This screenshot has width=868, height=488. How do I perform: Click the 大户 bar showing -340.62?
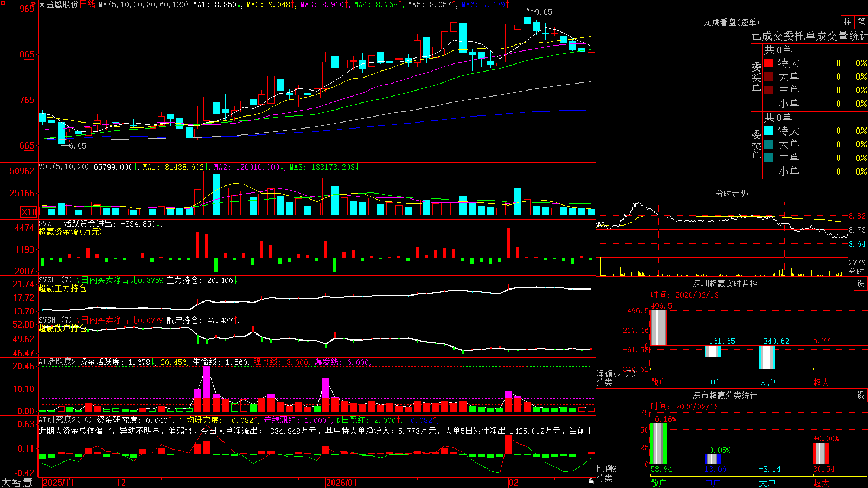pos(767,357)
